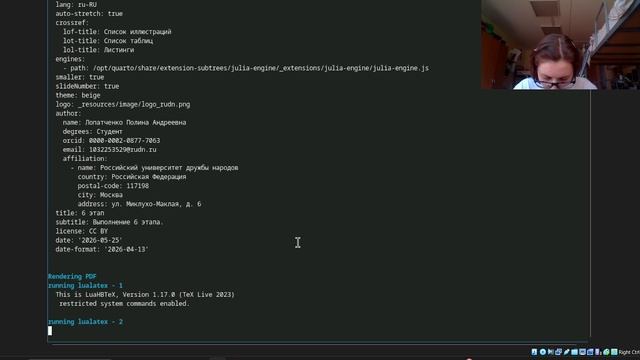The height and width of the screenshot is (360, 640).
Task: Click the date '2026-05-25' line
Action: pyautogui.click(x=89, y=240)
